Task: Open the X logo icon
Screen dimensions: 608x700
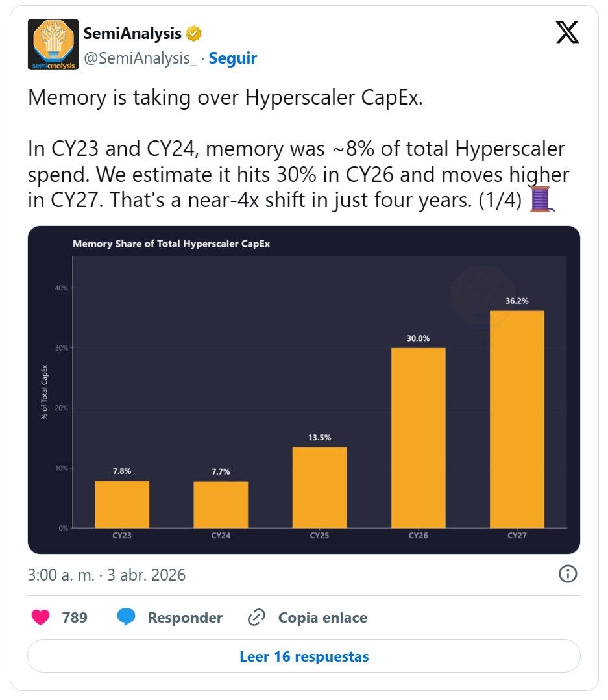Action: click(x=567, y=32)
